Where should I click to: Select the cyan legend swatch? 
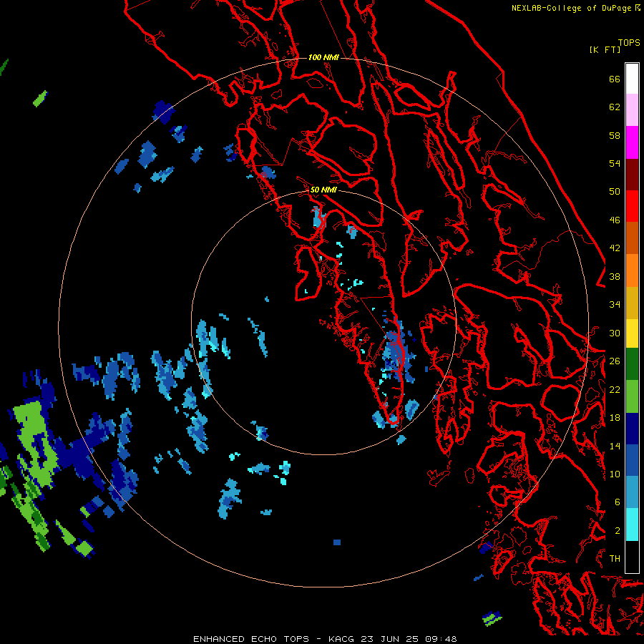click(632, 525)
